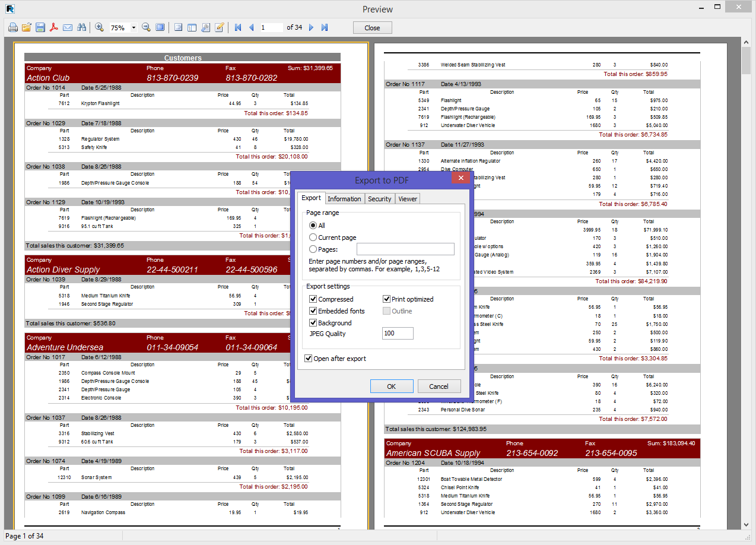Open the zoom percentage dropdown arrow

[x=134, y=27]
